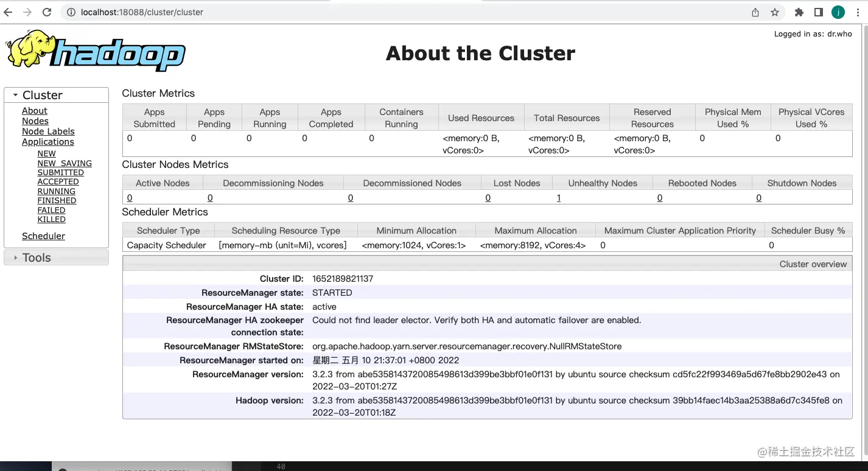Show ACCEPTED applications
The image size is (868, 471).
(58, 181)
